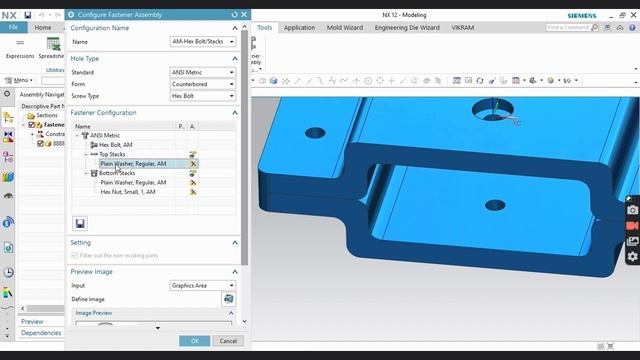Click the Find a Command search icon
The image size is (640, 360).
tap(595, 27)
